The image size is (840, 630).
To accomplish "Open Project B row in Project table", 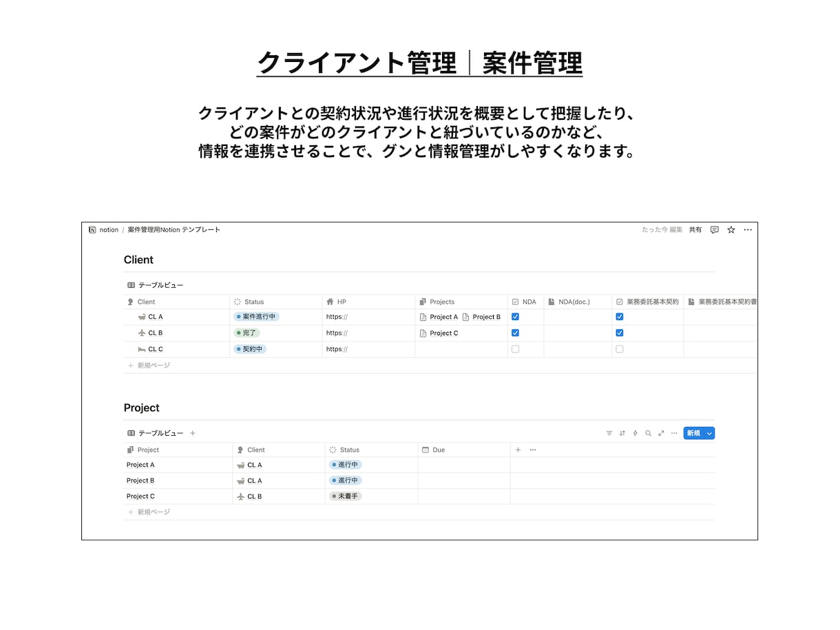I will tap(140, 481).
